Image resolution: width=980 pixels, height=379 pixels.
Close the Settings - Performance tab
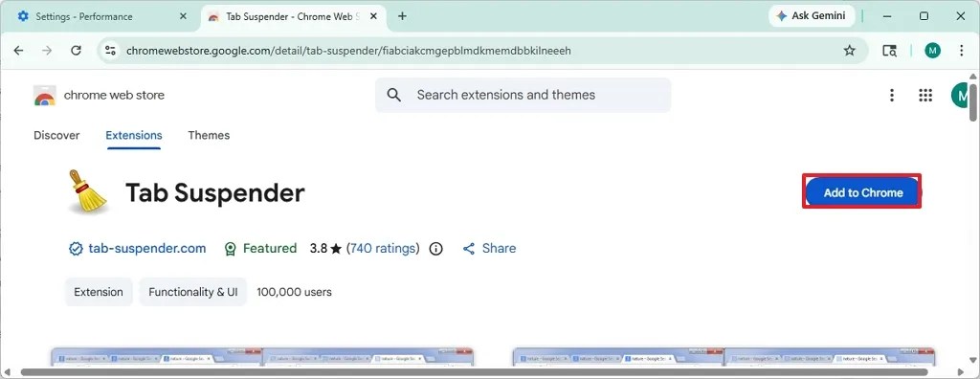pos(183,16)
